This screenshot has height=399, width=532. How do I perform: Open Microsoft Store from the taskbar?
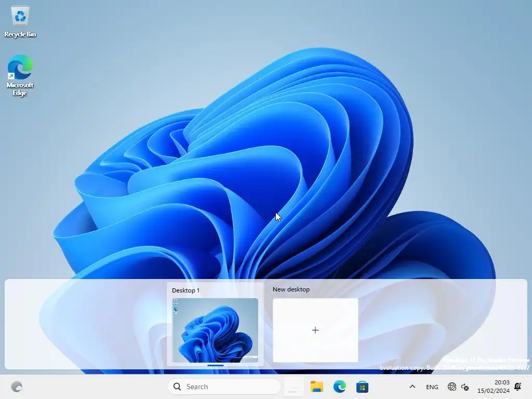[362, 387]
